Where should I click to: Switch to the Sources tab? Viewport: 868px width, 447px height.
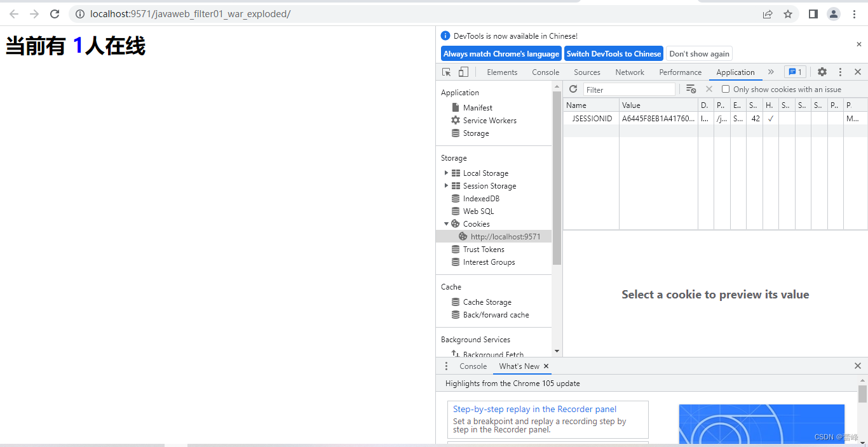coord(587,72)
